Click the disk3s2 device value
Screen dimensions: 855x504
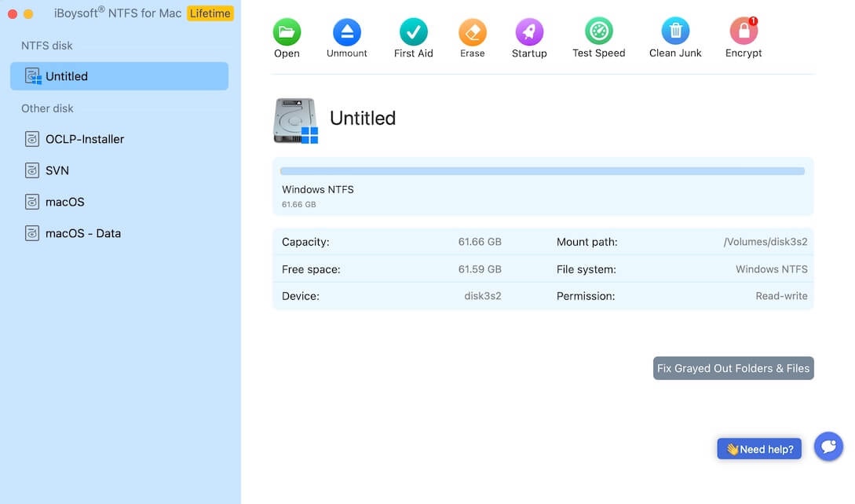pyautogui.click(x=483, y=296)
